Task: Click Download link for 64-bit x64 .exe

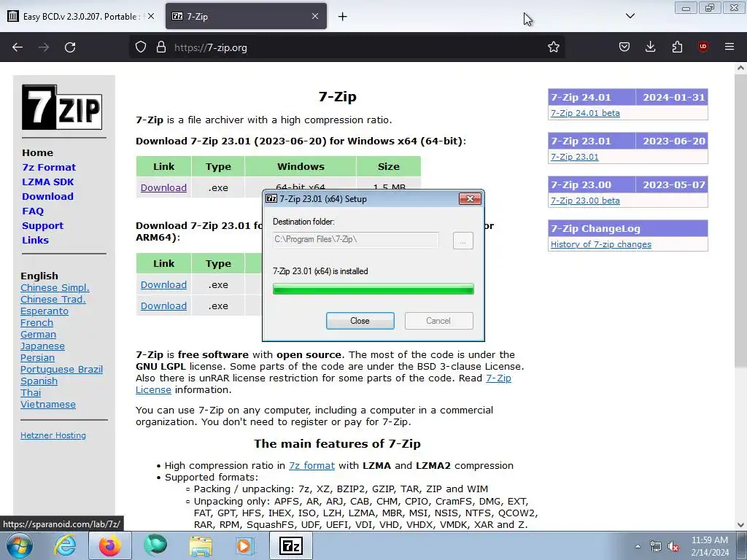Action: [163, 187]
